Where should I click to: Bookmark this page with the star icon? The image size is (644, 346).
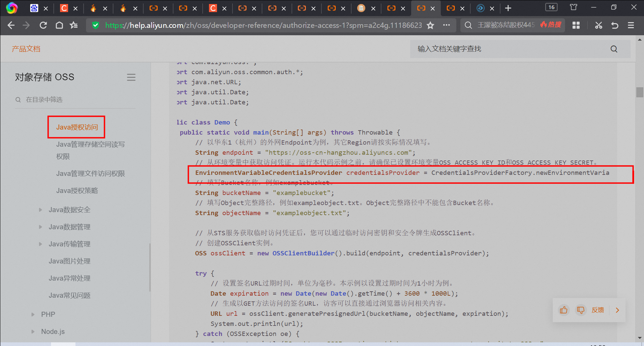coord(430,25)
